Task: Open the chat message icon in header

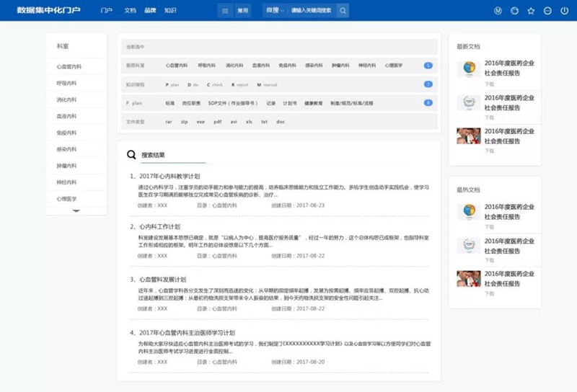Action: [x=547, y=11]
